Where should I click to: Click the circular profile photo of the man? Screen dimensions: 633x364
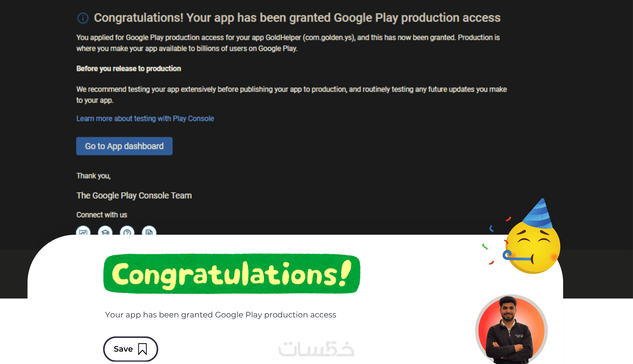click(511, 329)
